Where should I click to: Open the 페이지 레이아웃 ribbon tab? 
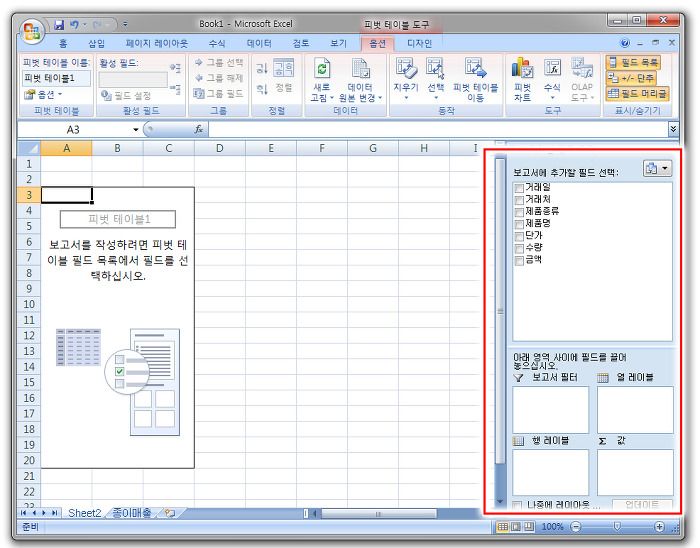[x=157, y=44]
